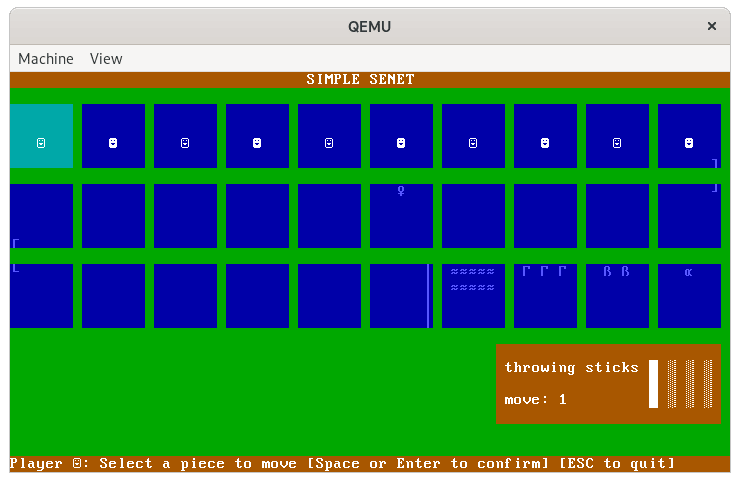Click the second piece in the top row
Image resolution: width=740 pixels, height=482 pixels.
pos(113,136)
